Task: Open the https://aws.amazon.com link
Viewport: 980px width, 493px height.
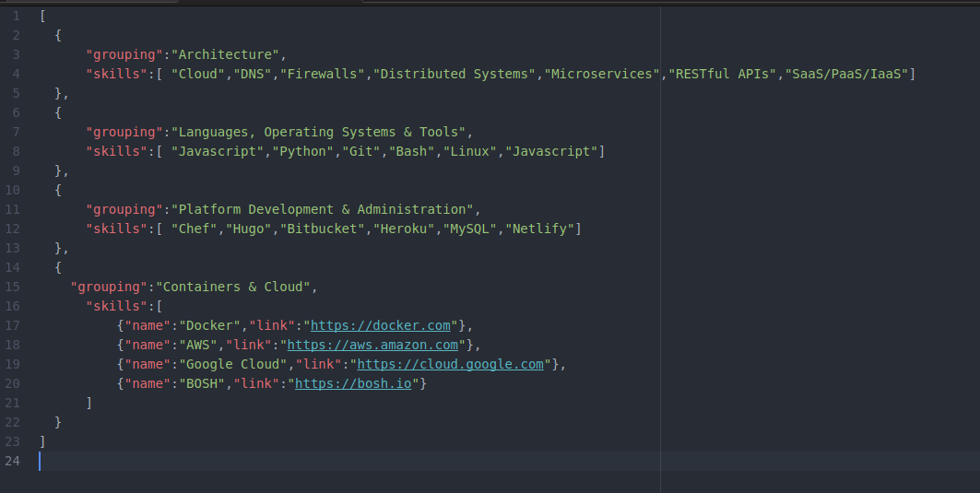Action: pyautogui.click(x=372, y=345)
